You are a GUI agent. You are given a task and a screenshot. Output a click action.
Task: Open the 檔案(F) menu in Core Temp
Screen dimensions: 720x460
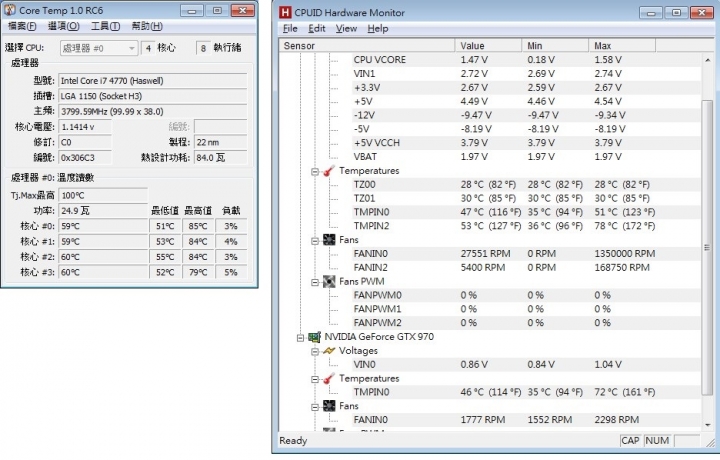tap(22, 26)
